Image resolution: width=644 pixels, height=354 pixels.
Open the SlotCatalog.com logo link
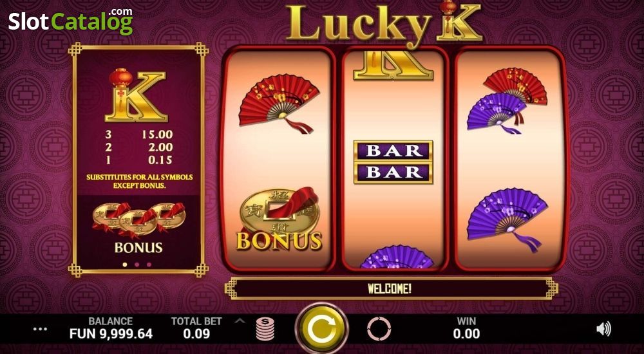[71, 21]
